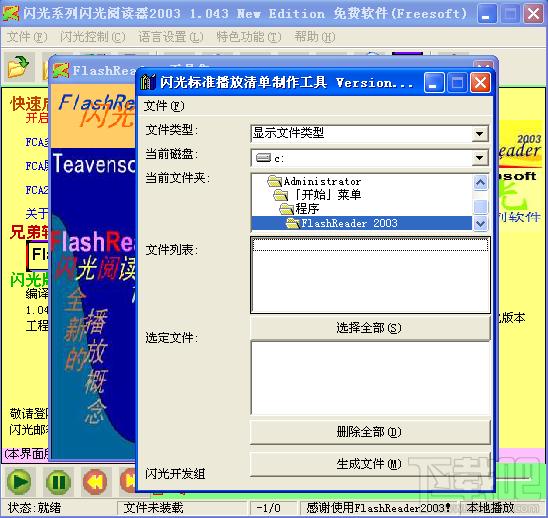Select the FlashReader 2003 folder
The height and width of the screenshot is (518, 548).
pyautogui.click(x=361, y=223)
